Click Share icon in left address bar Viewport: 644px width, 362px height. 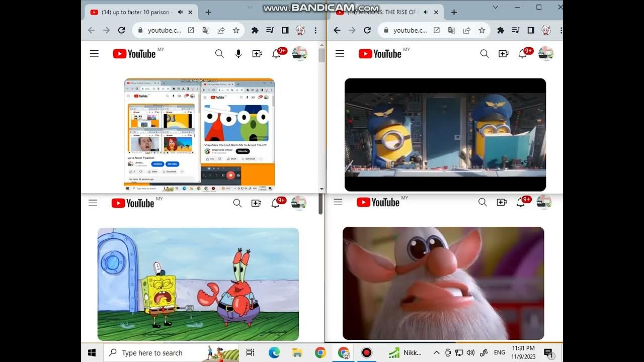tap(221, 30)
